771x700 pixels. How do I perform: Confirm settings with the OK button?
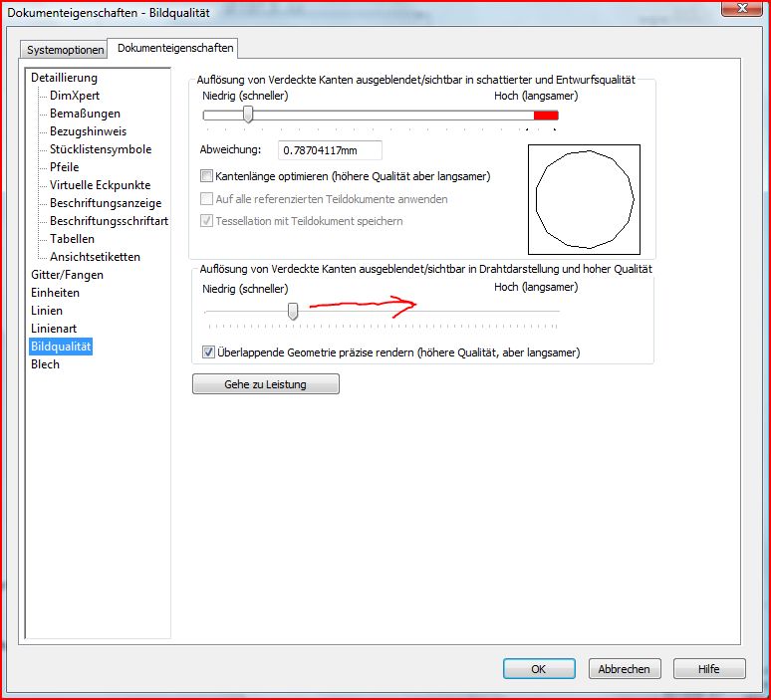coord(539,669)
